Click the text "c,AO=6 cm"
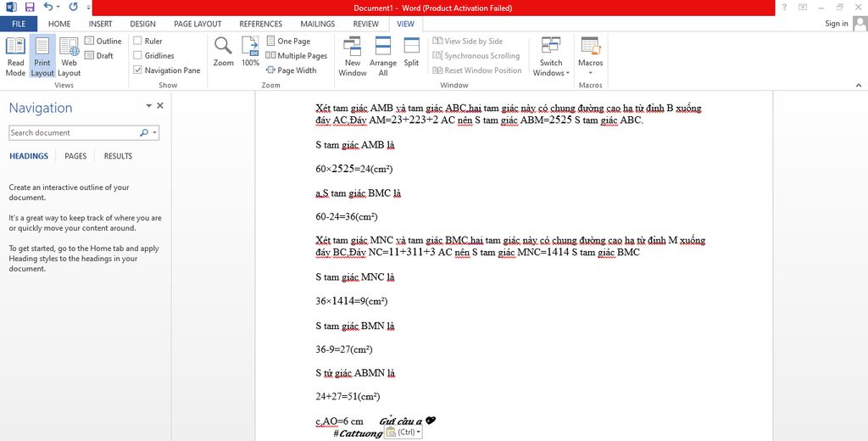Screen dimensions: 868x441 pos(339,421)
